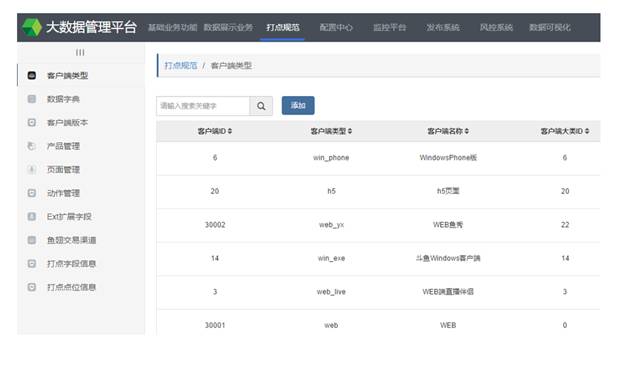The width and height of the screenshot is (618, 372).
Task: Click the 鱼翅交易渠道 sidebar icon
Action: click(32, 240)
